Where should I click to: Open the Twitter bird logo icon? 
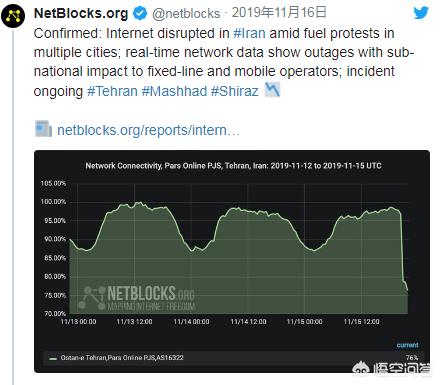click(421, 13)
